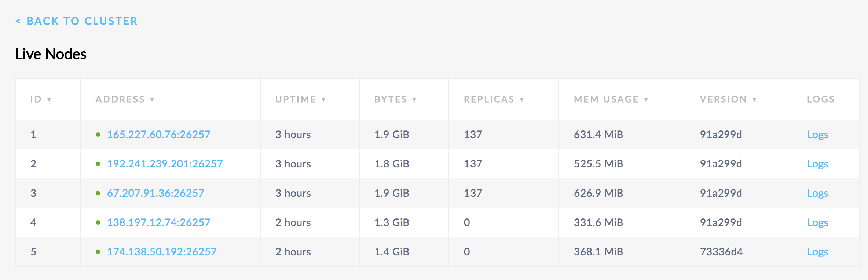This screenshot has width=868, height=280.
Task: View Logs for node 2
Action: click(x=817, y=164)
